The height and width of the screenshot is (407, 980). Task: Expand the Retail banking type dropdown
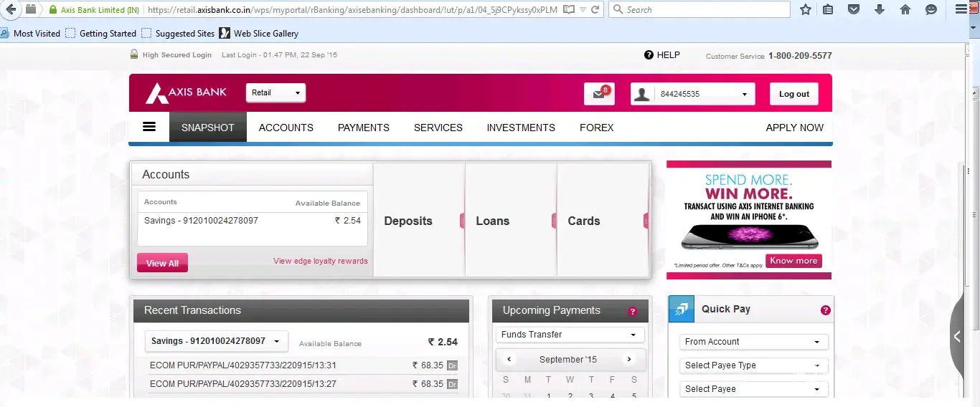point(275,93)
